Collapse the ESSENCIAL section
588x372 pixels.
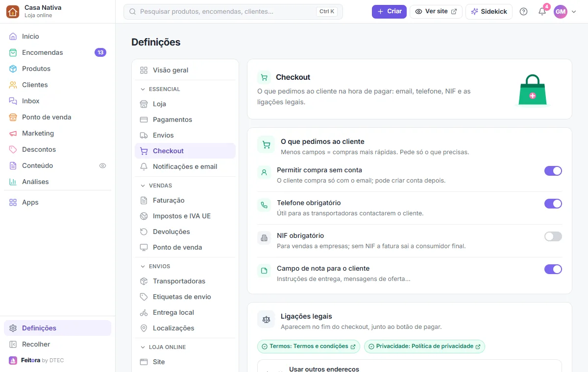tap(160, 89)
